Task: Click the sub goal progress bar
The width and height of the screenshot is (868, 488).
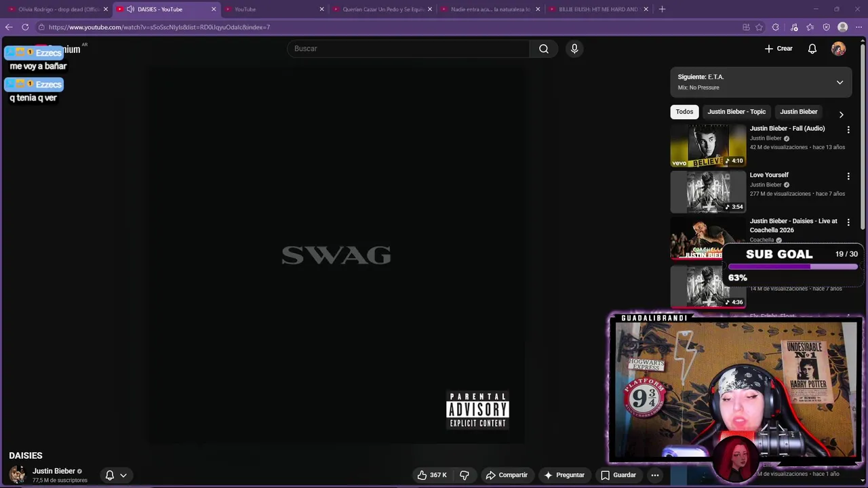Action: (793, 267)
